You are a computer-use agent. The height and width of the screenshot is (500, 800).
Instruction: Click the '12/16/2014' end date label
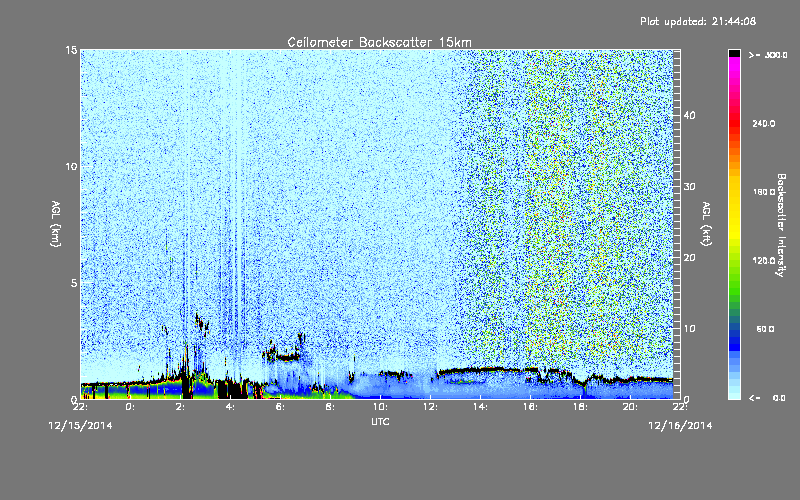pyautogui.click(x=680, y=426)
